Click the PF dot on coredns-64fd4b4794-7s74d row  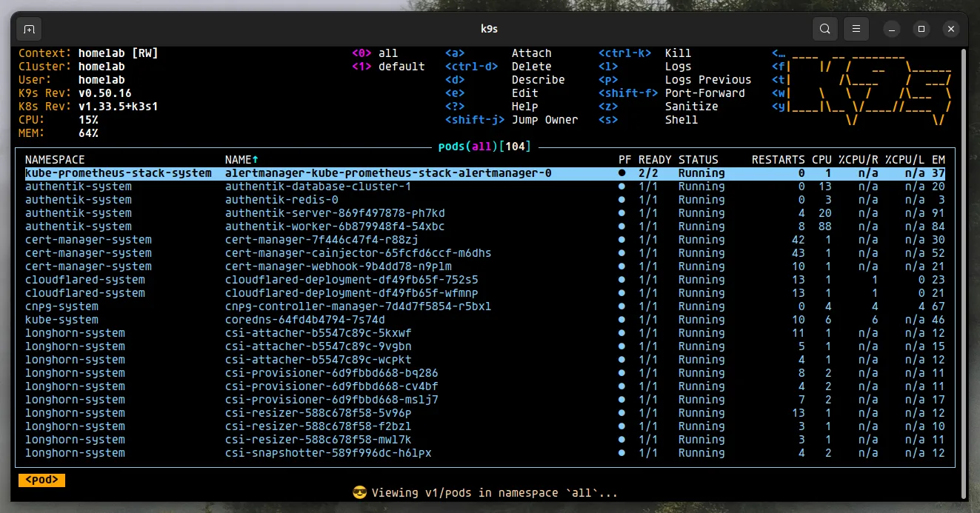coord(621,320)
